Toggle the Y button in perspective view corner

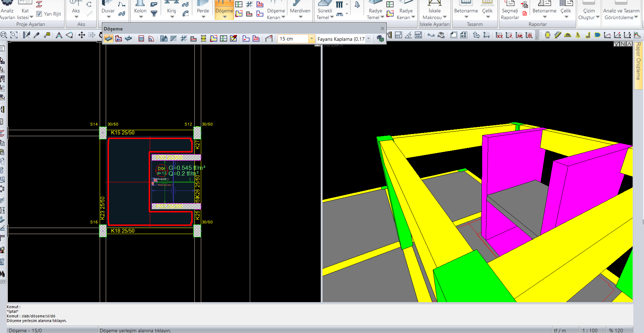(x=617, y=44)
